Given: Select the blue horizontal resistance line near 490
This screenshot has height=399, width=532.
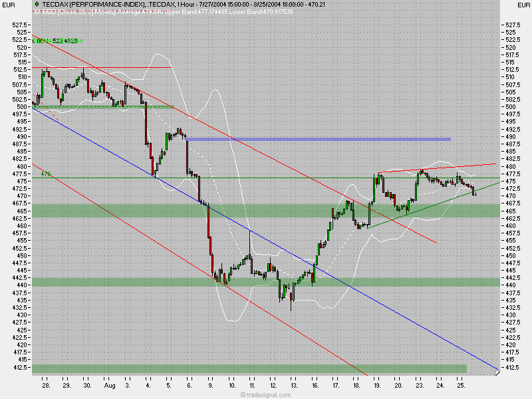Looking at the screenshot, I should 319,140.
